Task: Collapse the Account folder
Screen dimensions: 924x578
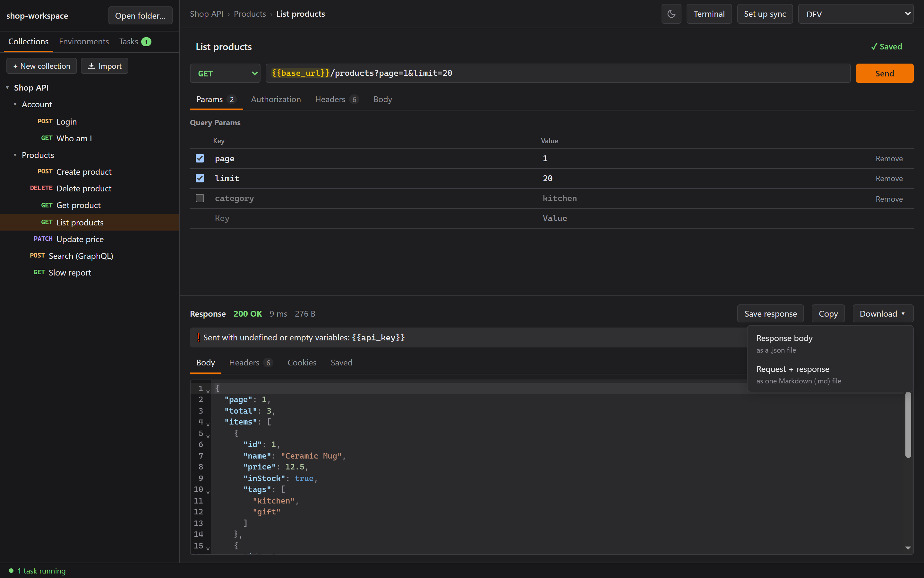Action: (x=15, y=104)
